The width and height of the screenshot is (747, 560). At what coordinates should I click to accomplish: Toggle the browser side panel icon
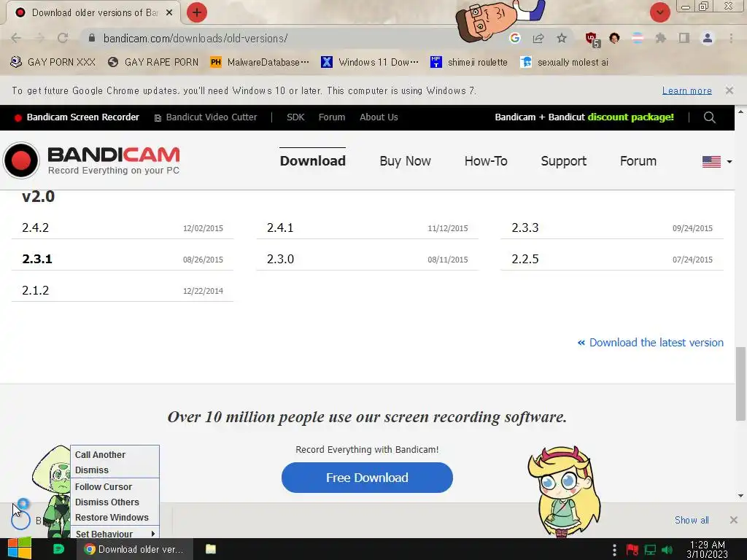click(x=684, y=38)
